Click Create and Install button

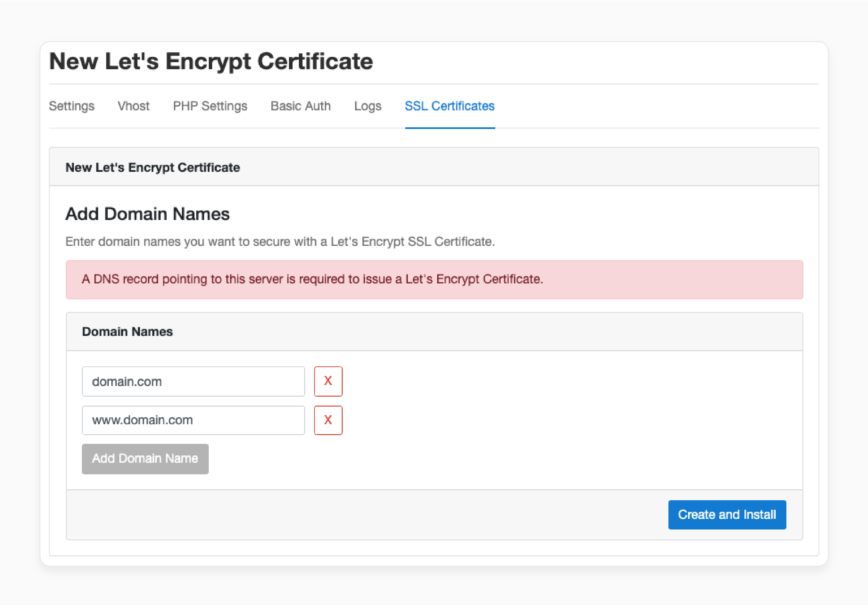(727, 514)
